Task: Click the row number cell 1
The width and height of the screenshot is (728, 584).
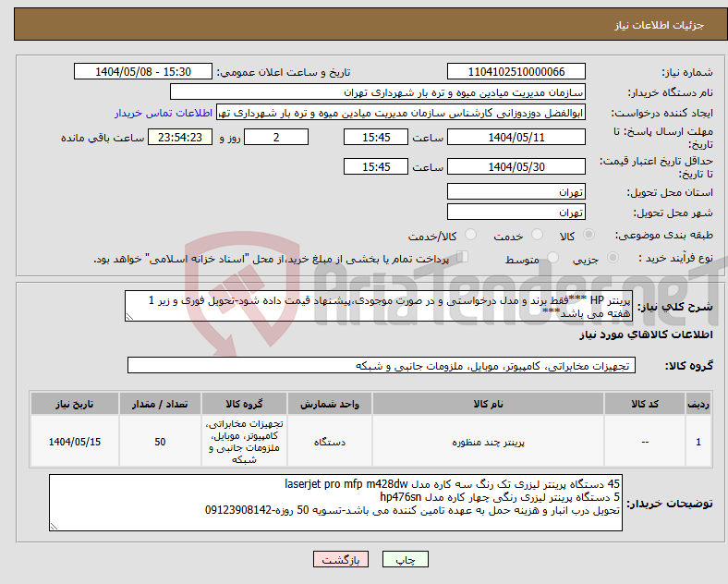Action: click(698, 442)
